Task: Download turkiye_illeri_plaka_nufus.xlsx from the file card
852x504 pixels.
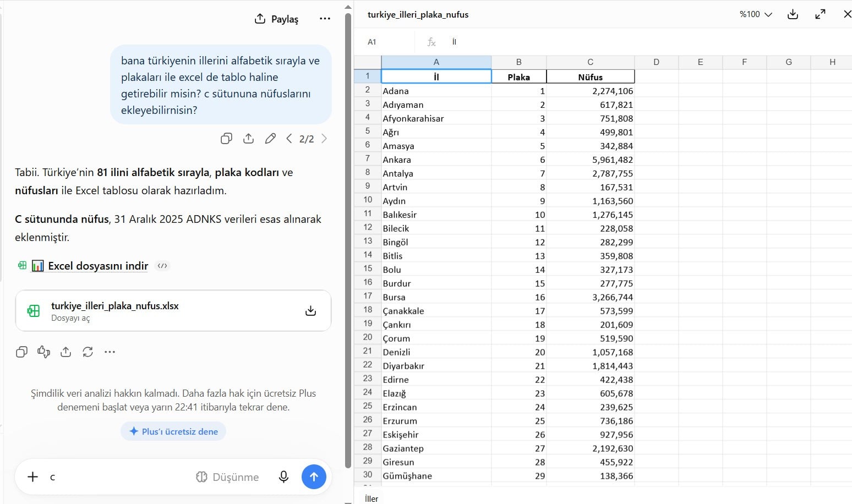Action: (310, 311)
